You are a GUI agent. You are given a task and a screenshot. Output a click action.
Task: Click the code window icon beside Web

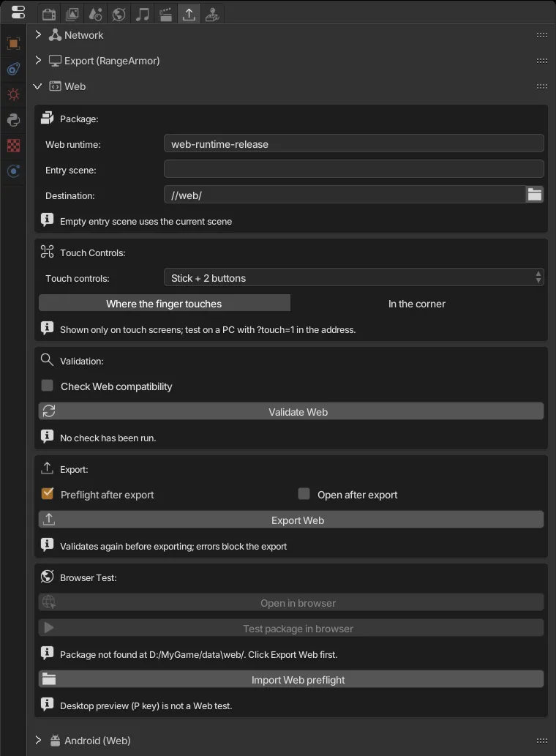click(56, 86)
